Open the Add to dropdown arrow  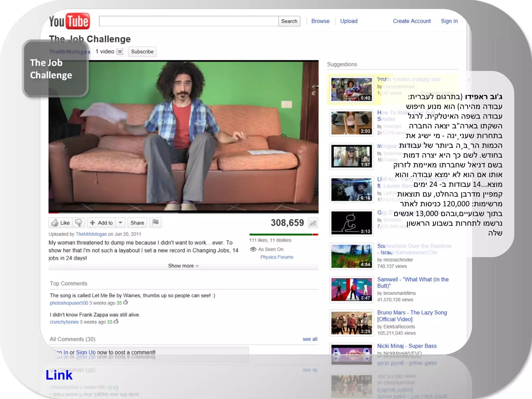[x=121, y=223]
